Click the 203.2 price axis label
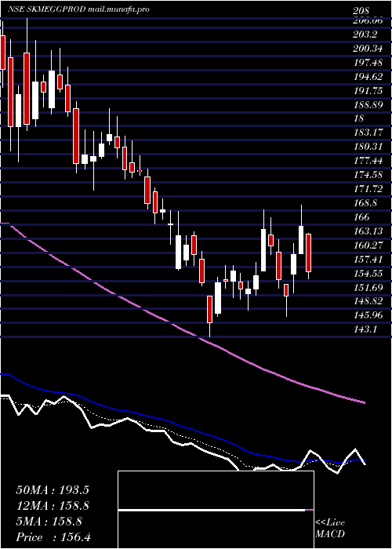This screenshot has height=549, width=392. pos(366,35)
